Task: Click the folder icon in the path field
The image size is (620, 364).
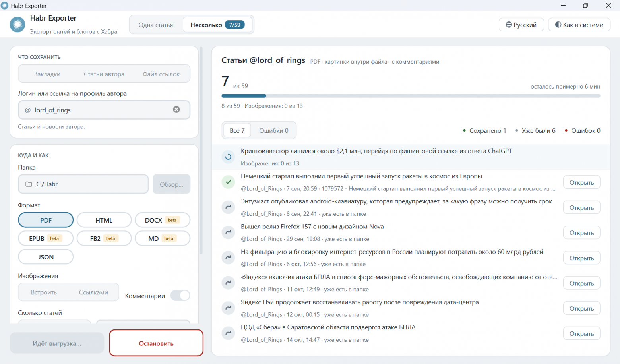Action: pos(29,184)
